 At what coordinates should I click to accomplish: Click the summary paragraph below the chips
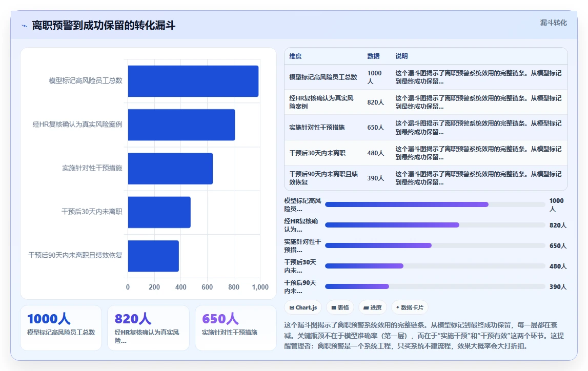tap(424, 336)
